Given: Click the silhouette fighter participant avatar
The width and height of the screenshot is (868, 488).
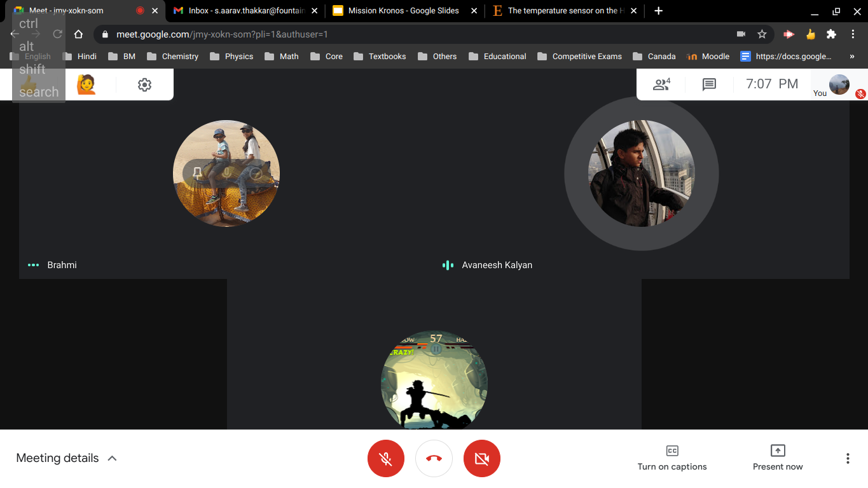Looking at the screenshot, I should [x=434, y=380].
